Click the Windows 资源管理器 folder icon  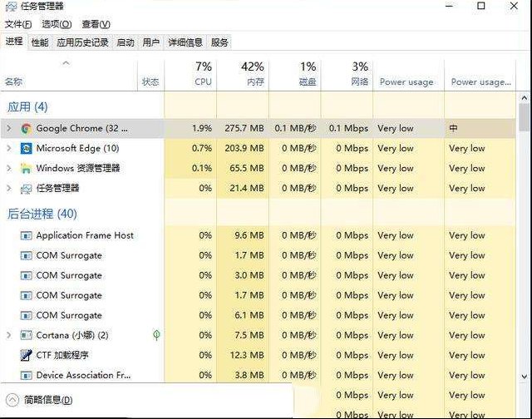tap(26, 169)
